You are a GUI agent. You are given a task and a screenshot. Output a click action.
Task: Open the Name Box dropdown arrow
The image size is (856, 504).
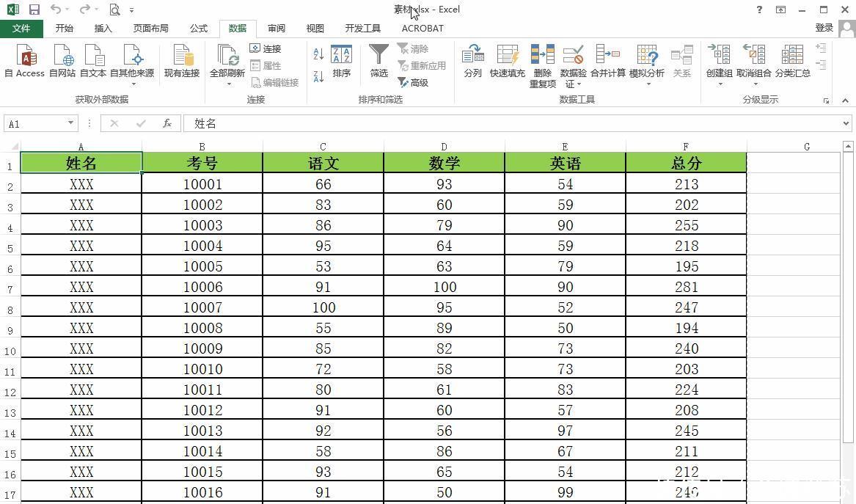coord(71,124)
